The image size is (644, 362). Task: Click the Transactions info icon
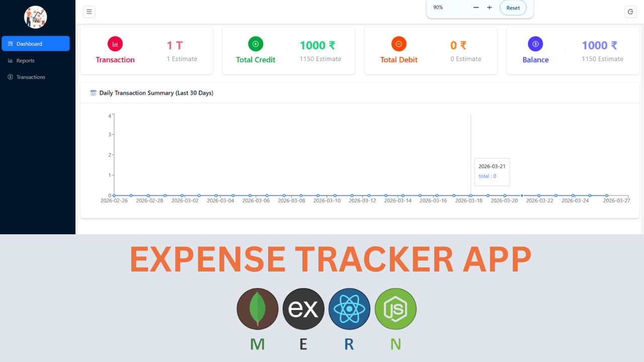[11, 77]
